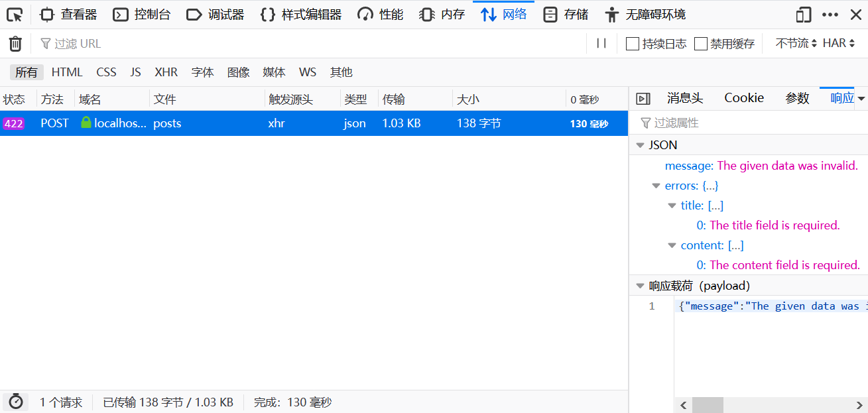This screenshot has height=413, width=868.
Task: Filter requests by XHR type
Action: (166, 72)
